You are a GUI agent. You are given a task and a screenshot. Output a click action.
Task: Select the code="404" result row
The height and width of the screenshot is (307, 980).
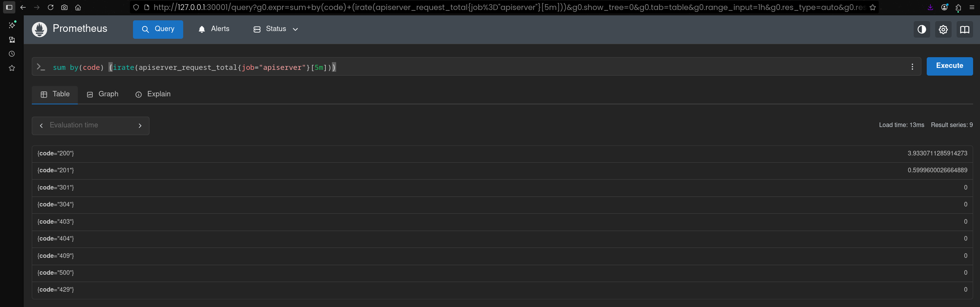coord(502,239)
